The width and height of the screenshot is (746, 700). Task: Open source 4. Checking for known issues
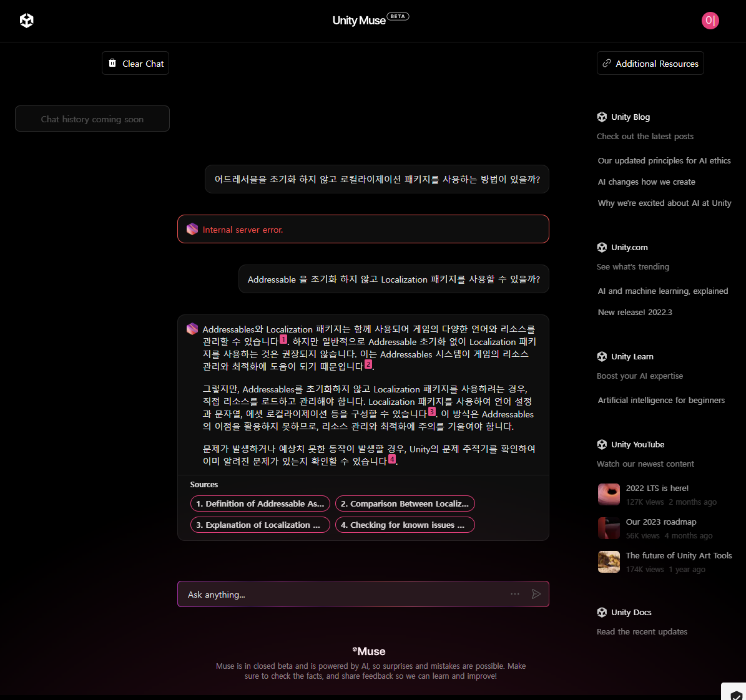pyautogui.click(x=405, y=525)
